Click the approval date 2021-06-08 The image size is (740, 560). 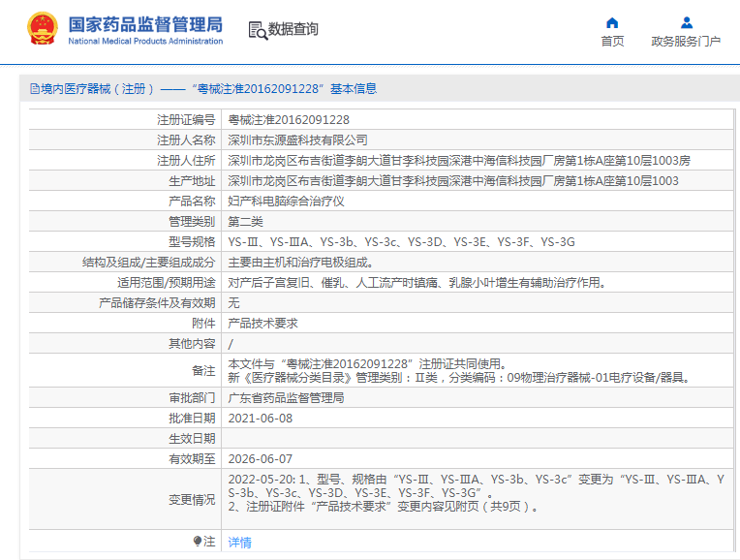tap(260, 419)
